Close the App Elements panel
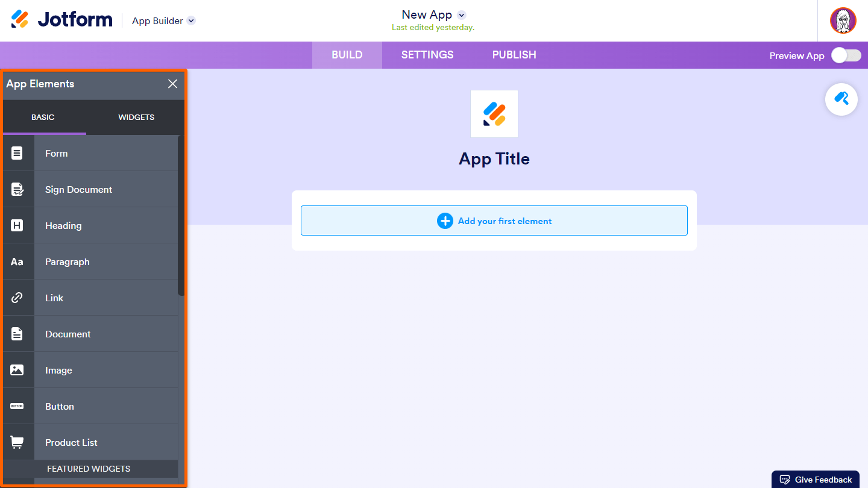The width and height of the screenshot is (868, 488). 172,84
